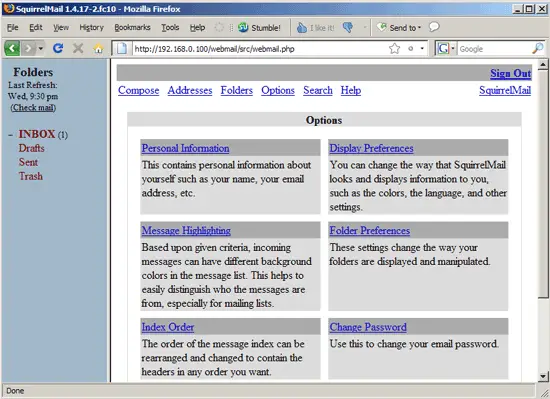Open the Bookmarks menu
The height and width of the screenshot is (399, 550).
point(132,27)
